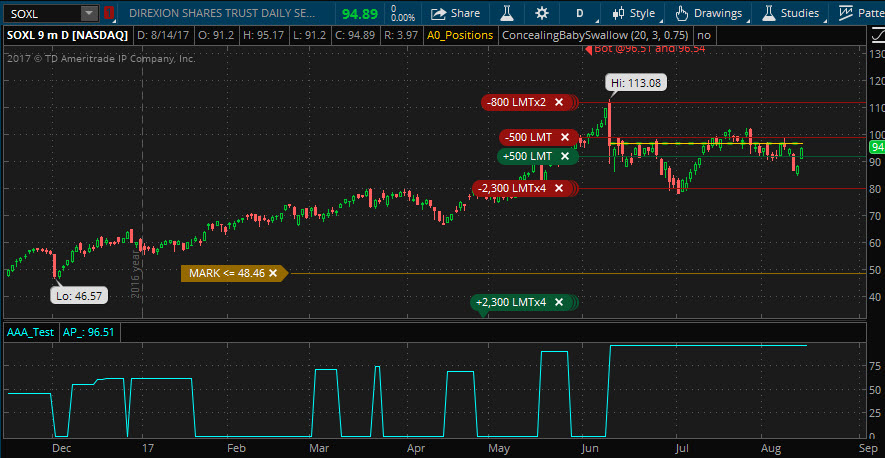The image size is (885, 458).
Task: Click the SOXL symbol entry field
Action: pos(44,13)
